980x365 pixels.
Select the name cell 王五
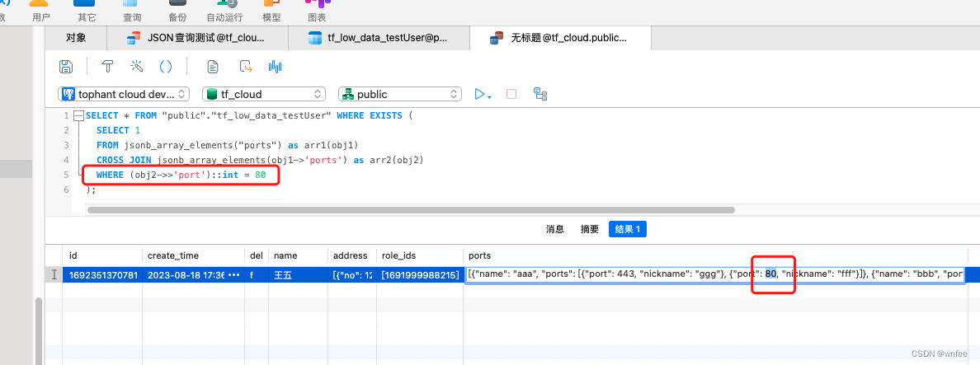tap(298, 274)
